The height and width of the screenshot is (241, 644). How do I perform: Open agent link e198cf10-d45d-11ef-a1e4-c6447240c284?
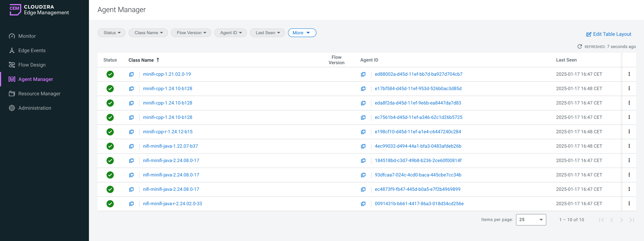click(x=418, y=132)
